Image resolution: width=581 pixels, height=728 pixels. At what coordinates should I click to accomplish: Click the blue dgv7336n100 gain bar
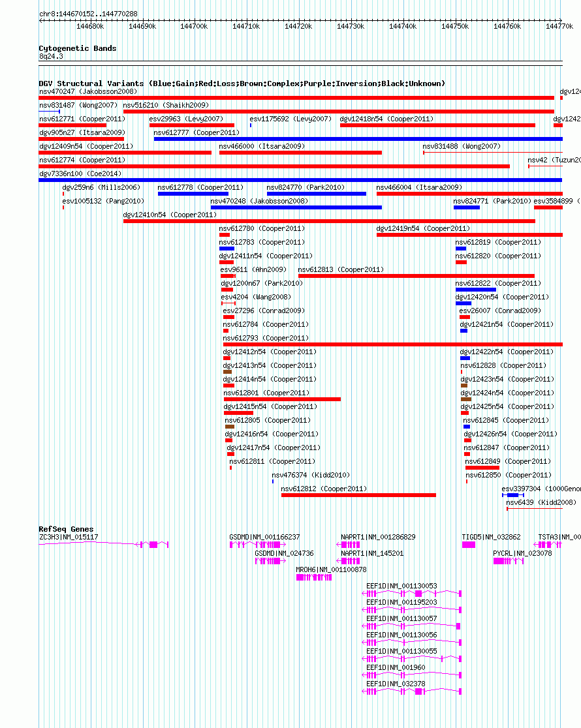(x=300, y=179)
